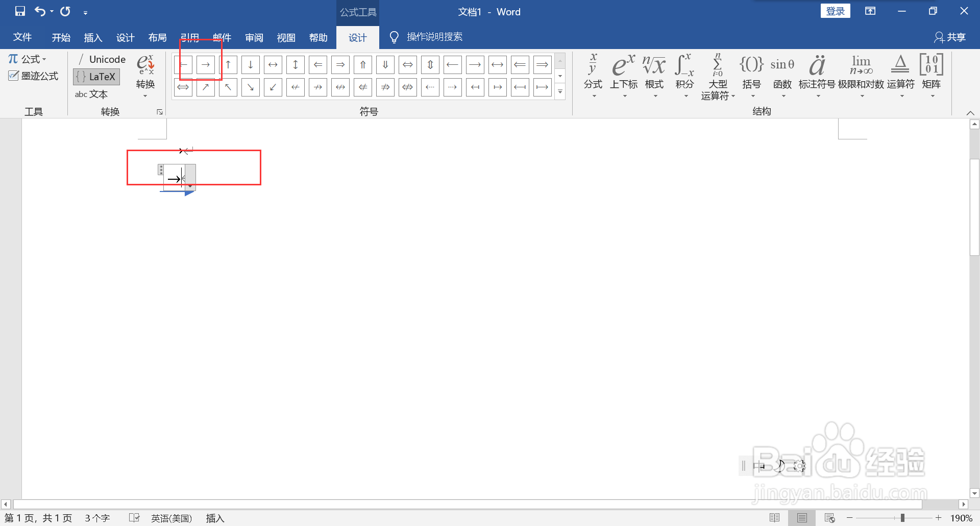Open 墨迹公式 ink equation

[34, 76]
